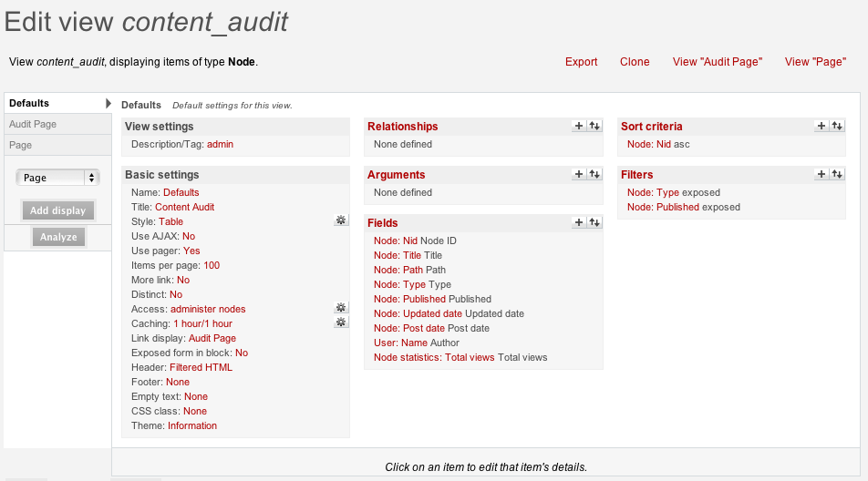Add a sort criterion with plus icon
868x481 pixels.
(821, 127)
